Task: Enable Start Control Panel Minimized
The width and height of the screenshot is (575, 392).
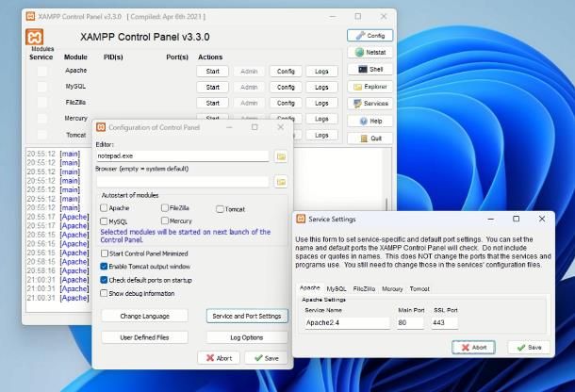Action: pyautogui.click(x=105, y=253)
